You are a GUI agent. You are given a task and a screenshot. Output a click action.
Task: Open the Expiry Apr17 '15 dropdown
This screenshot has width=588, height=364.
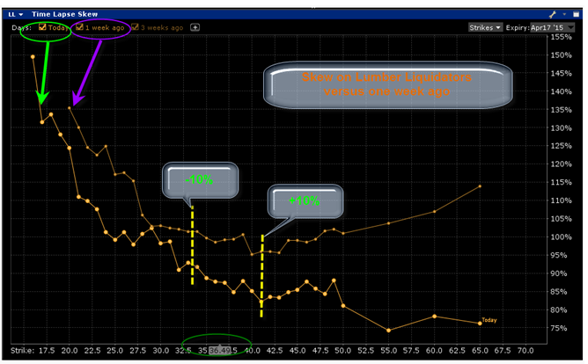tap(553, 27)
